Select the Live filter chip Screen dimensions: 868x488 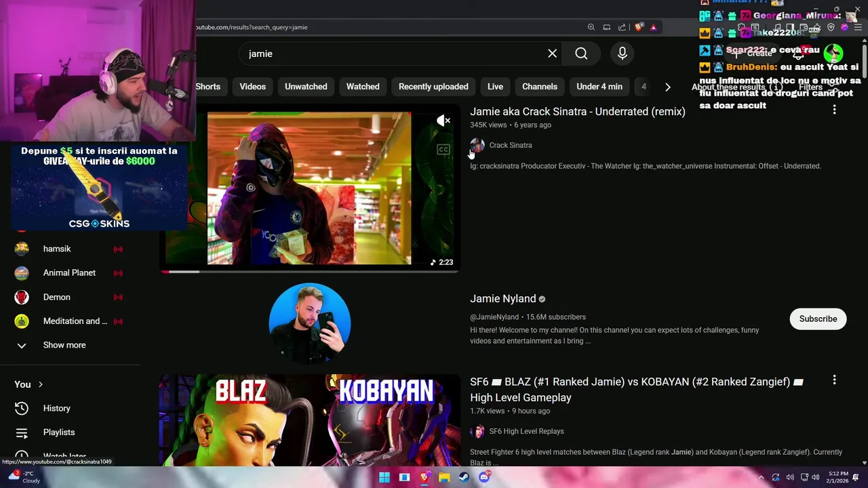click(495, 87)
